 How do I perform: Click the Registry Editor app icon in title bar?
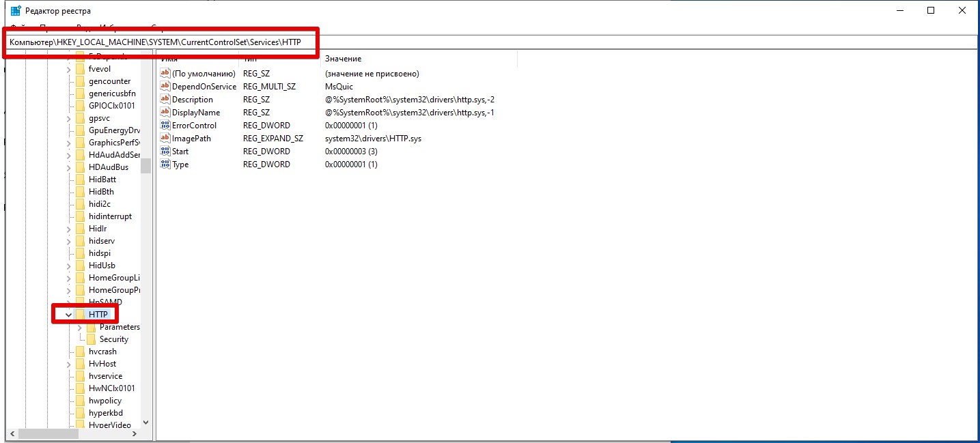(x=15, y=11)
